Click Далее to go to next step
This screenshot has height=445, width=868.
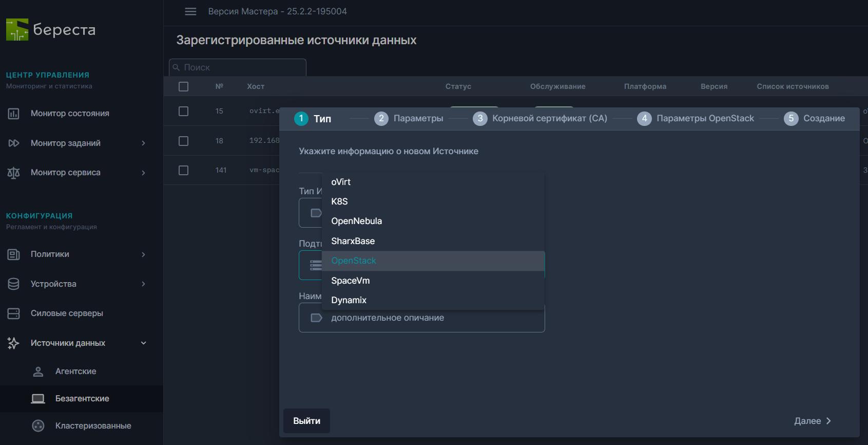pyautogui.click(x=812, y=421)
